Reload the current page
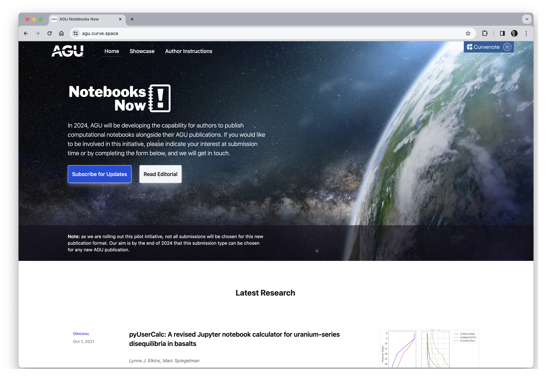The height and width of the screenshot is (392, 552). pyautogui.click(x=50, y=33)
